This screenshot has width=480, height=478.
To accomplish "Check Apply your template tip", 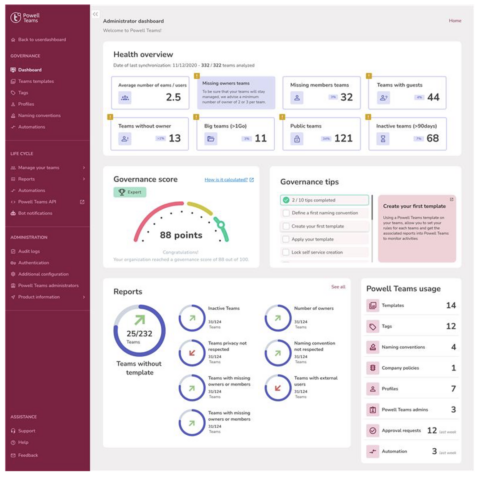I will tap(286, 239).
